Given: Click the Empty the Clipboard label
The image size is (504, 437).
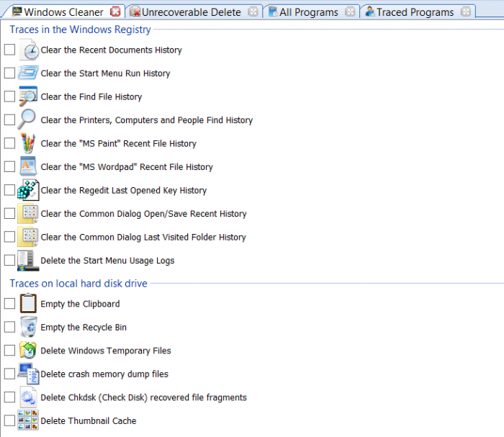Looking at the screenshot, I should click(x=80, y=304).
